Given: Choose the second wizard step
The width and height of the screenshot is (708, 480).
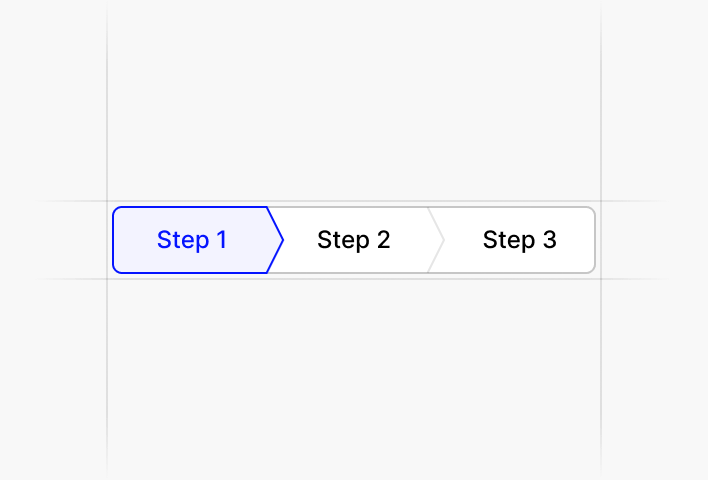Looking at the screenshot, I should point(353,240).
